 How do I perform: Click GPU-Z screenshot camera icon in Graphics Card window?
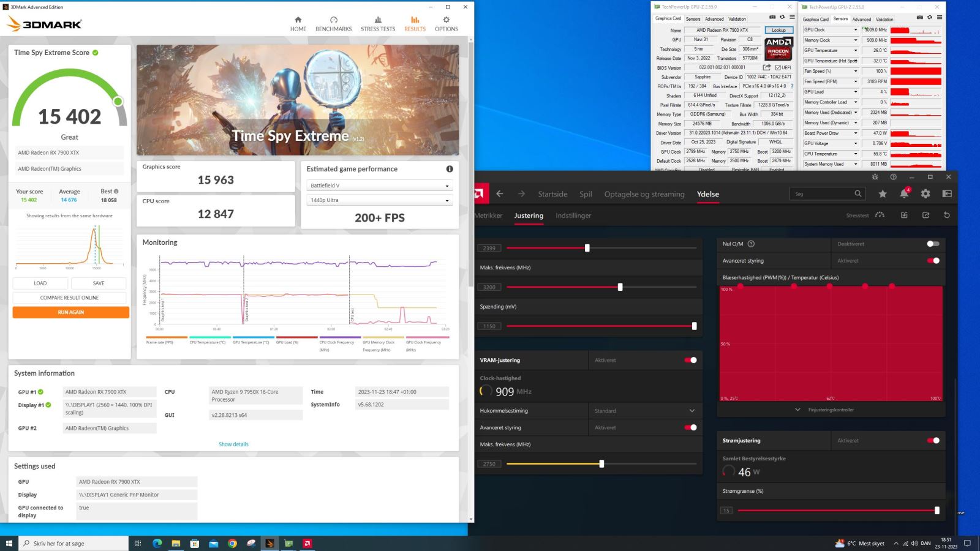point(772,17)
